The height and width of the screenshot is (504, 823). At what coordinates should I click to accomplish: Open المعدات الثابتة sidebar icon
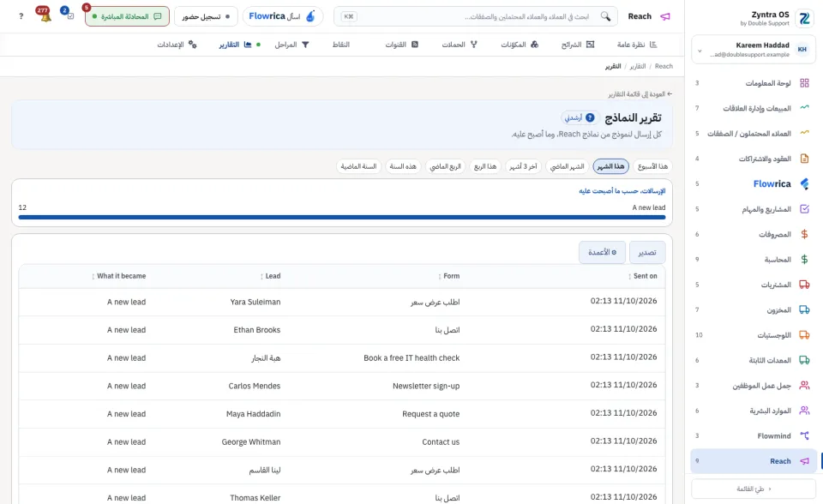point(804,360)
